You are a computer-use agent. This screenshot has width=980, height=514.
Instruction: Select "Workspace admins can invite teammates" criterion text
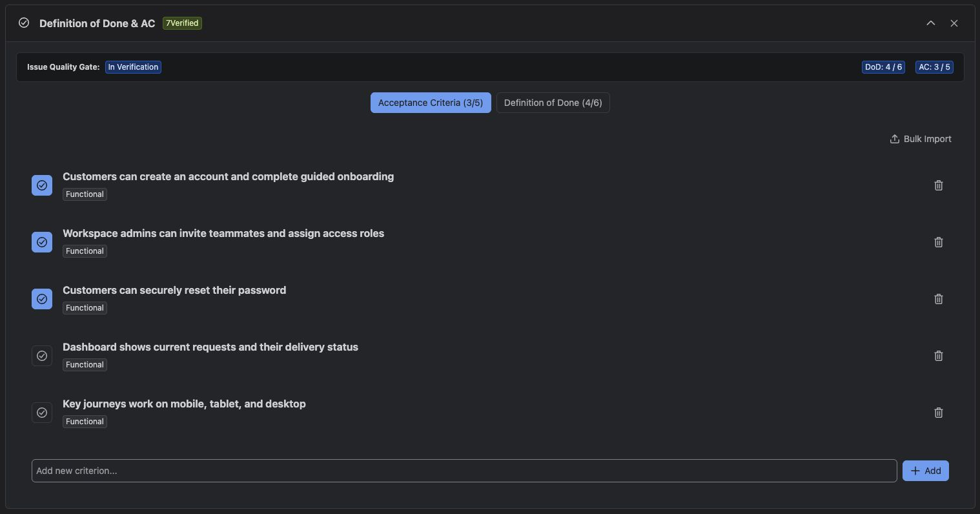coord(223,233)
